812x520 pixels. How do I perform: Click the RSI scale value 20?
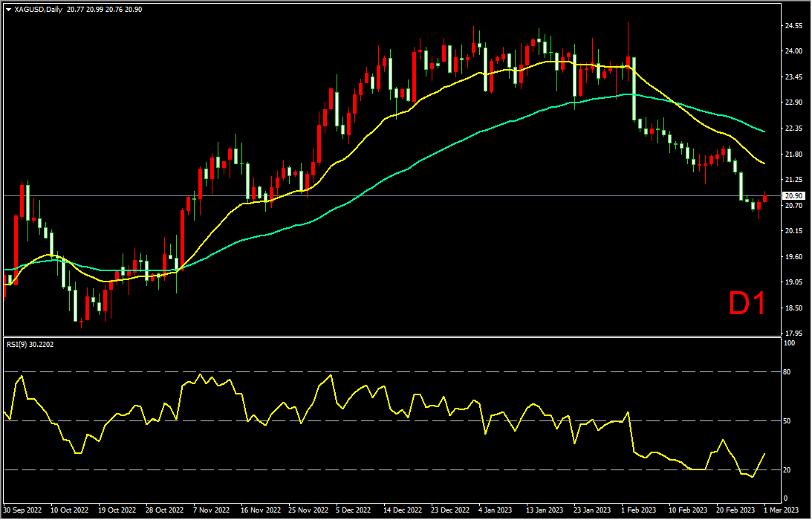tap(788, 470)
